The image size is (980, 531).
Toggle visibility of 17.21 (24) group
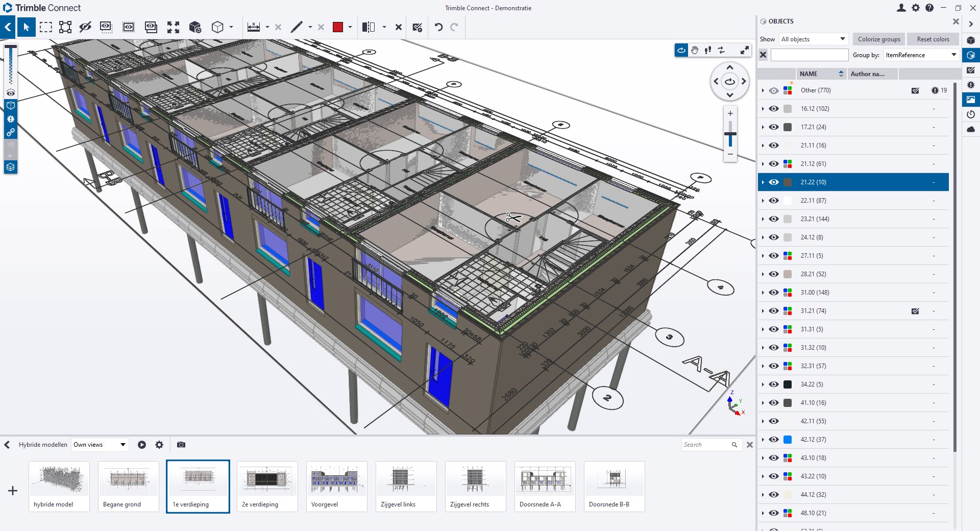click(x=774, y=127)
